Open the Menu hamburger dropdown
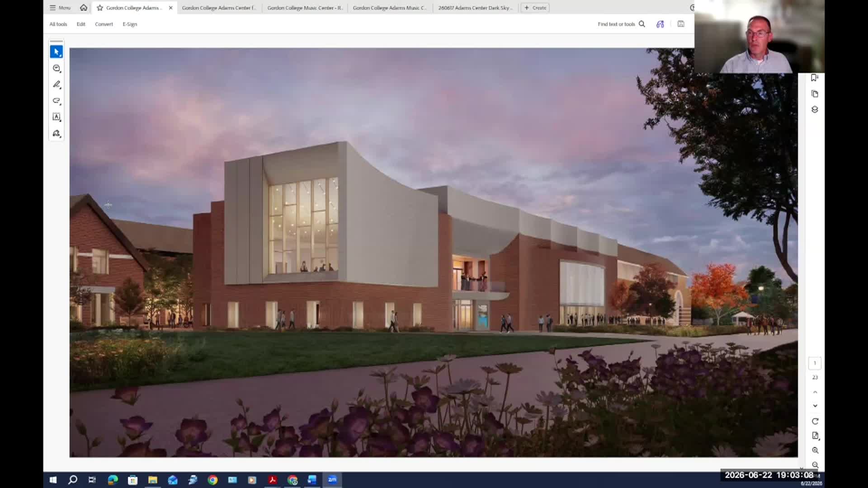 (60, 8)
